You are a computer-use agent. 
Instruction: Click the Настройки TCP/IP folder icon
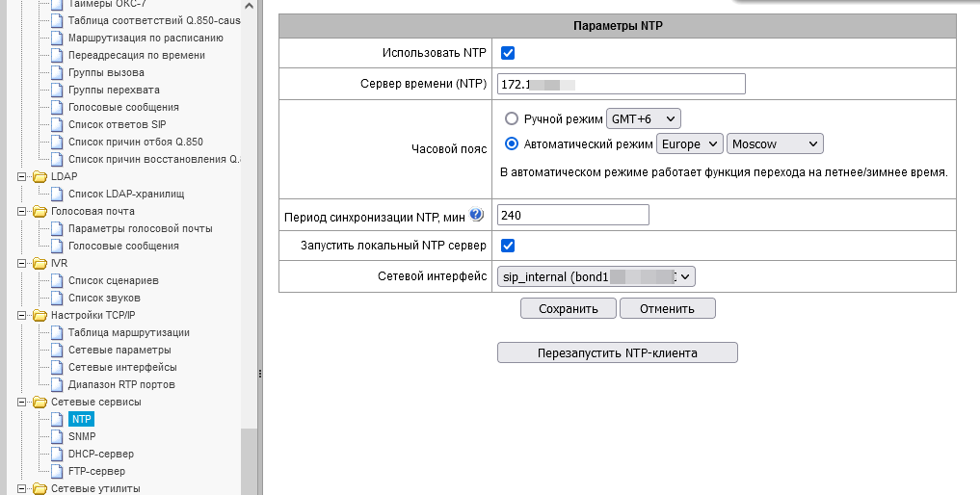pos(40,315)
